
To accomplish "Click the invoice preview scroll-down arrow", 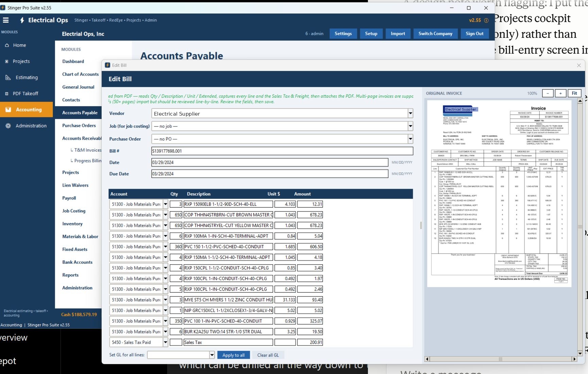I will [x=580, y=353].
